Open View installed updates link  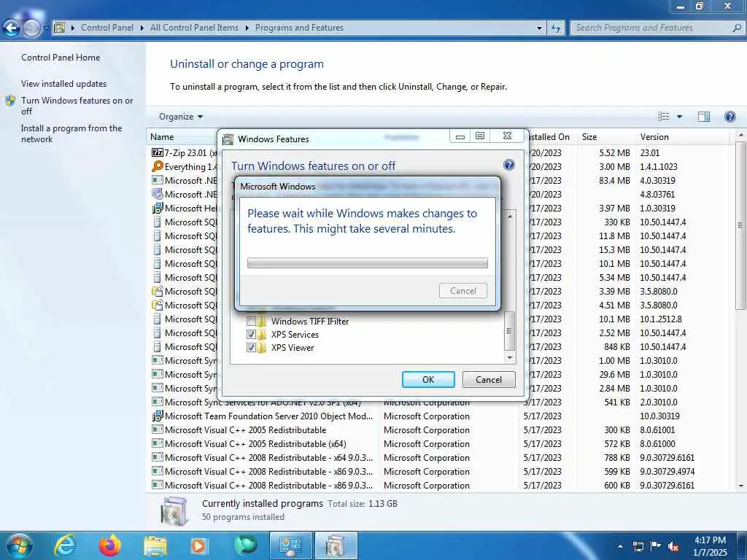64,84
